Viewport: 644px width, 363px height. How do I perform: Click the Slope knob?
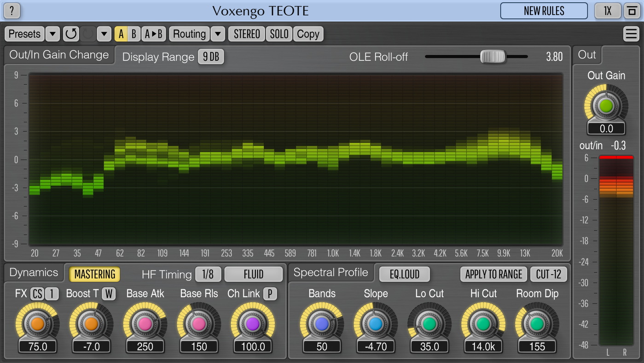(376, 324)
